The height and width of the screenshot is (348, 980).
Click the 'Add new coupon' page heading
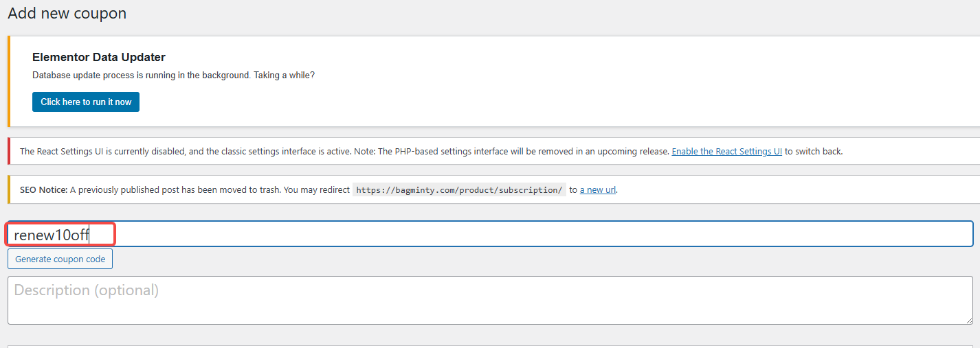pos(67,13)
